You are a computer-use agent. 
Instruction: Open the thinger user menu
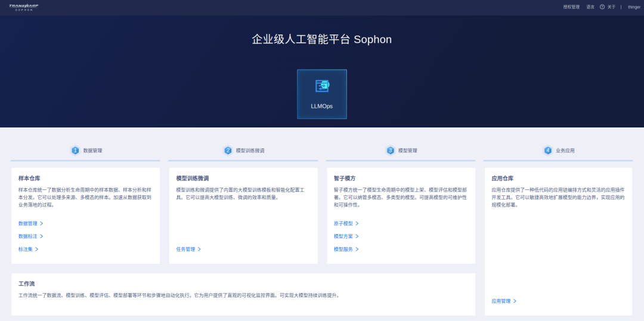click(634, 7)
